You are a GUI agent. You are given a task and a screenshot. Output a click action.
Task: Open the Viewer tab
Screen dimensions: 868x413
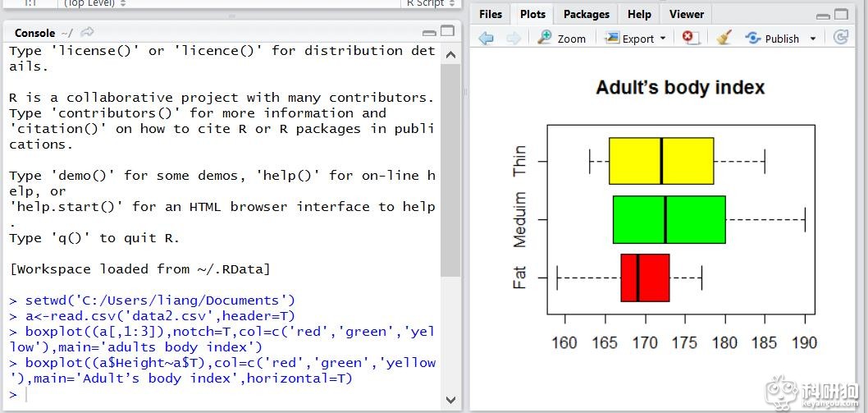(x=687, y=15)
